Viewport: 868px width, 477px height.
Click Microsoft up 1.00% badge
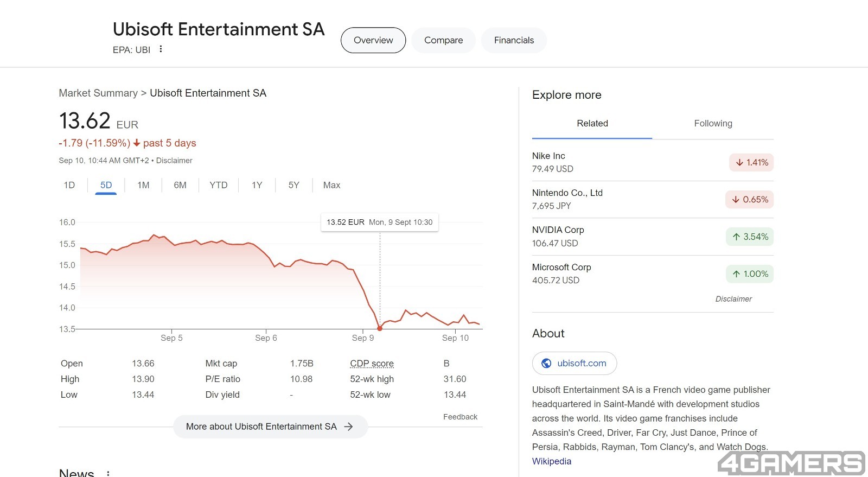[x=750, y=274]
